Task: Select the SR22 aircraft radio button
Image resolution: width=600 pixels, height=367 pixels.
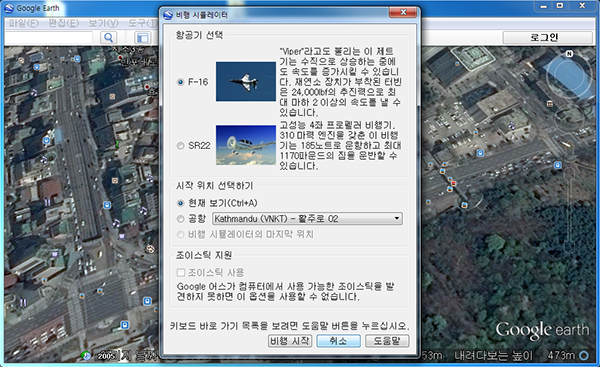Action: coord(181,145)
